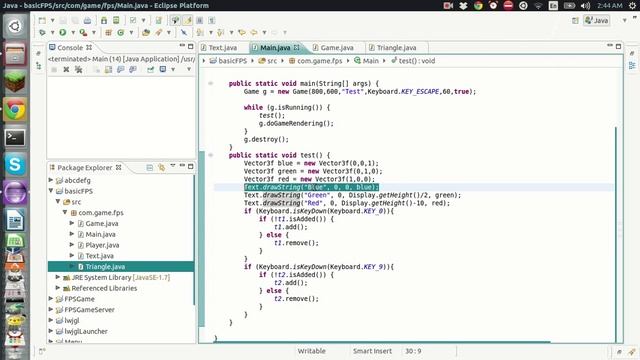Open Google Chrome from the dock
This screenshot has height=360, width=640.
(x=15, y=110)
